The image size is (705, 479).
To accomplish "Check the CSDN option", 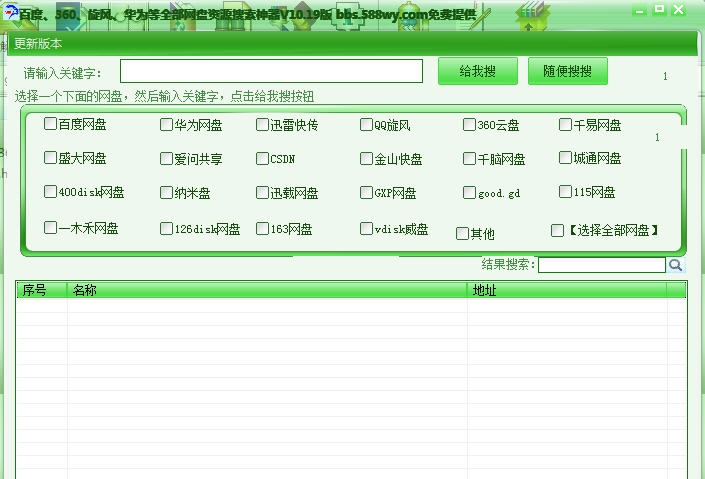I will pos(262,158).
